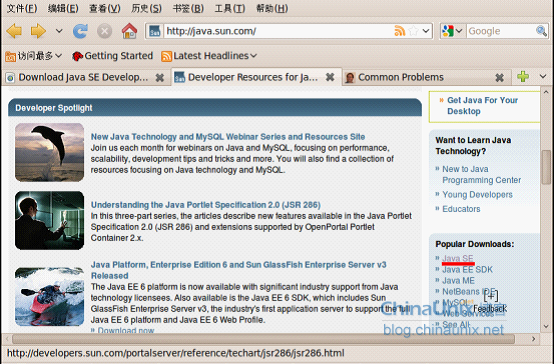The width and height of the screenshot is (554, 364).
Task: Click the Stop loading button
Action: 105,31
